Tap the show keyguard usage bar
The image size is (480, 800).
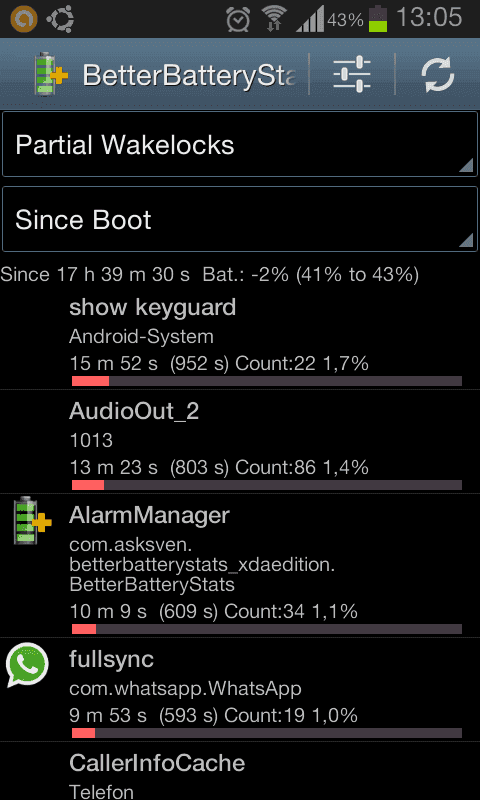click(267, 381)
